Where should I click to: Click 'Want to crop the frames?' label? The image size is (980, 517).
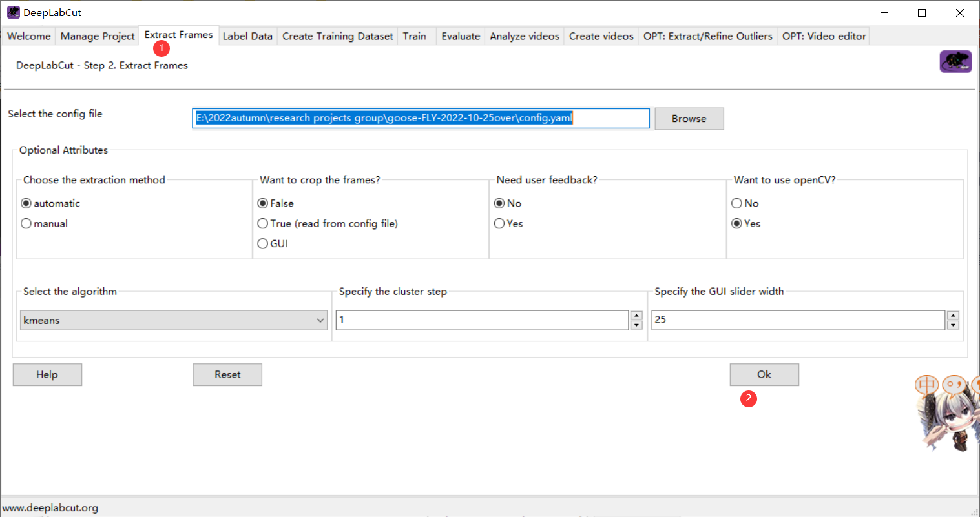(x=320, y=180)
